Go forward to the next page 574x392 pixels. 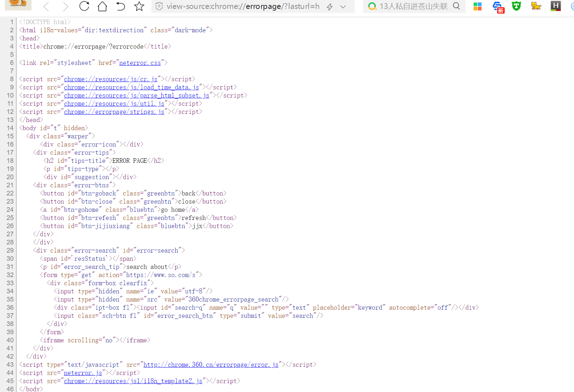point(65,6)
